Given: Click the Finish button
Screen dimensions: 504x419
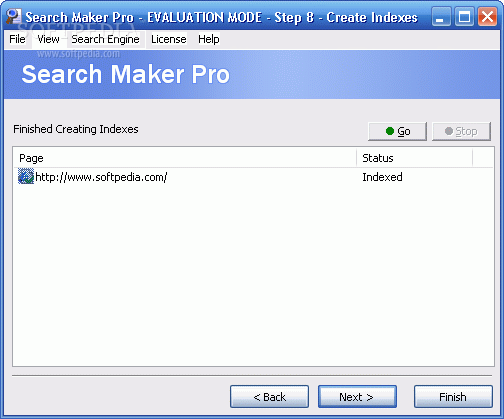Looking at the screenshot, I should pos(453,397).
